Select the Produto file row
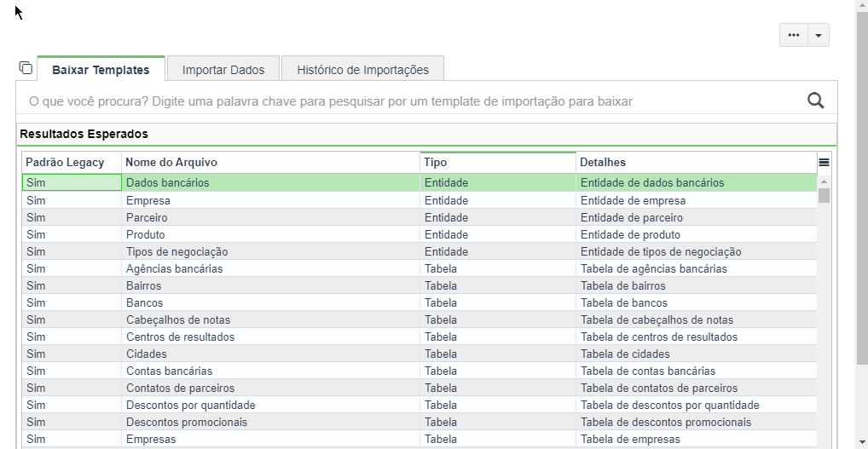Screen dimensions: 868x449 point(419,234)
